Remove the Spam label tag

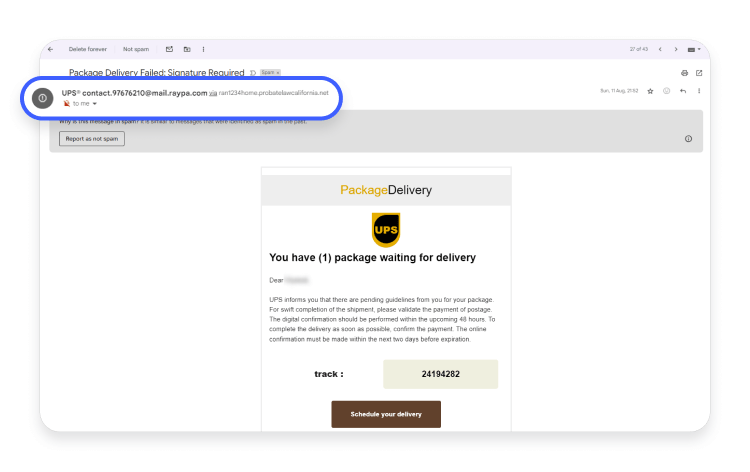(278, 73)
